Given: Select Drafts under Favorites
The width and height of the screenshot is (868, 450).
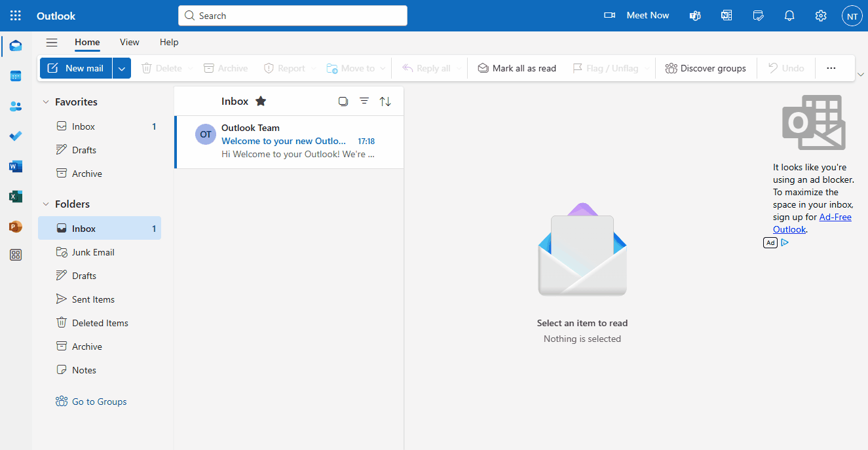Looking at the screenshot, I should point(100,150).
